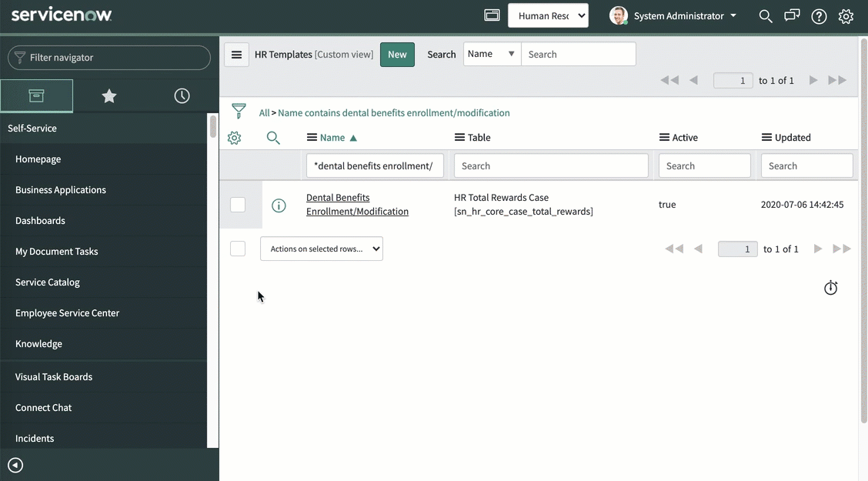Open the Help question mark icon
868x481 pixels.
point(819,16)
